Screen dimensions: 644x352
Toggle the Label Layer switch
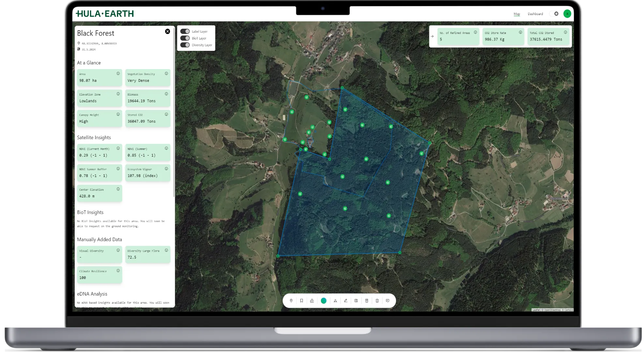(x=185, y=31)
